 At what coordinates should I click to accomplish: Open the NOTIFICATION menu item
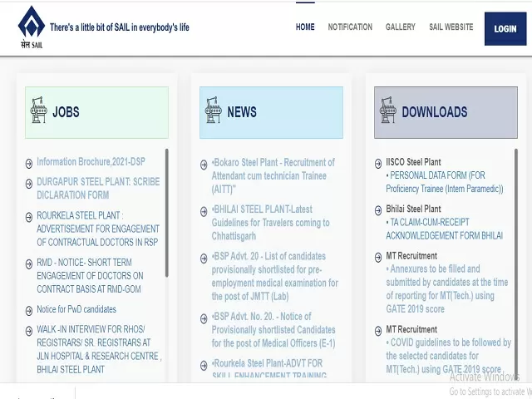(350, 27)
